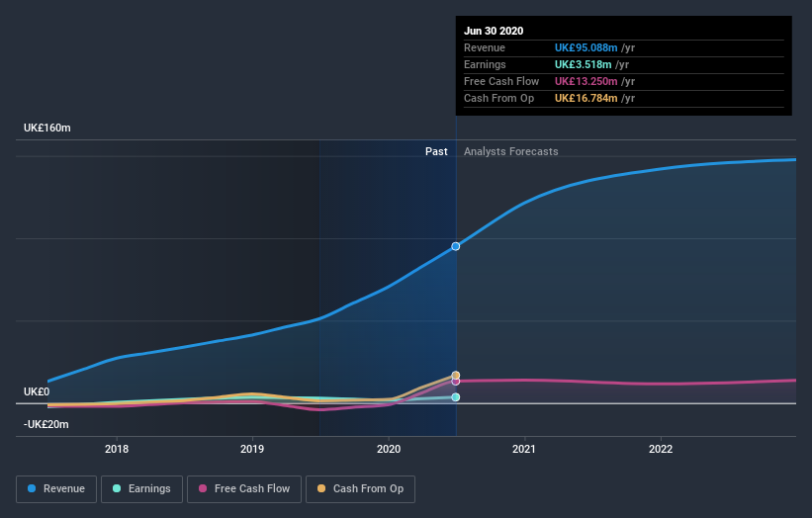Click the Free Cash Flow label in tooltip
This screenshot has width=812, height=518.
(501, 81)
